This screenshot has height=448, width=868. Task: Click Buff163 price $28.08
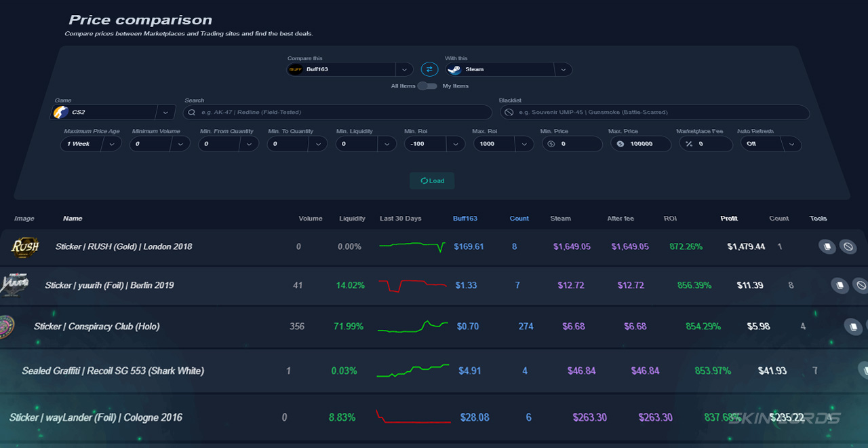pos(475,417)
